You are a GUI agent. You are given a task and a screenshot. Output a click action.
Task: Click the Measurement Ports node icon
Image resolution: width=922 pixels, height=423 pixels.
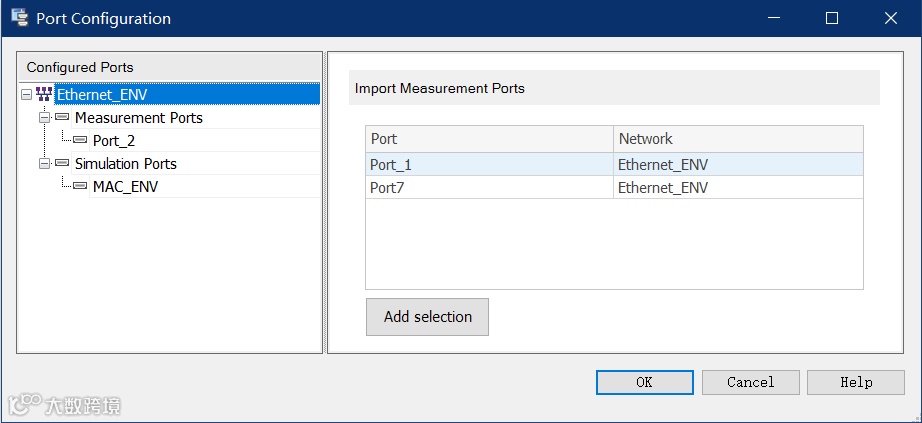[x=63, y=118]
